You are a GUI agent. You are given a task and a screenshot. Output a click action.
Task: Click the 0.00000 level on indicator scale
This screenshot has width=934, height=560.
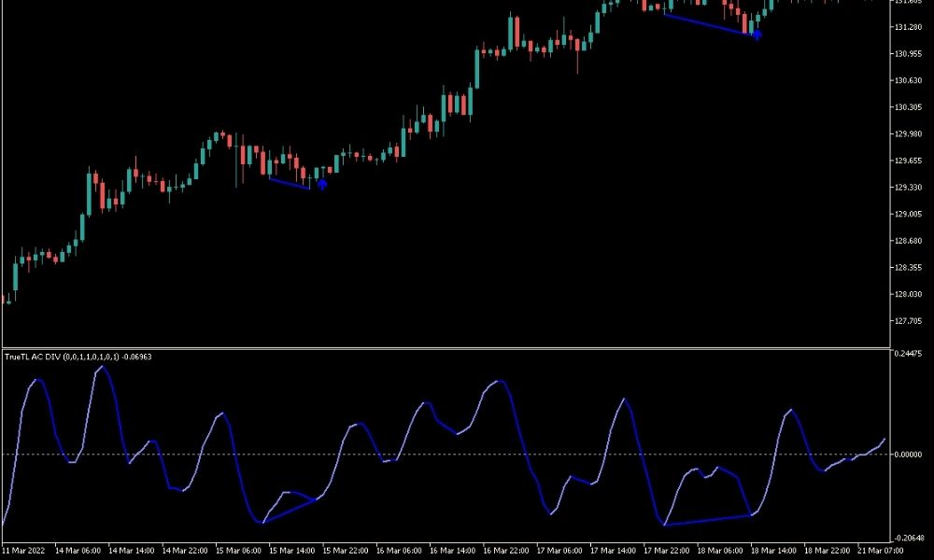(x=908, y=455)
